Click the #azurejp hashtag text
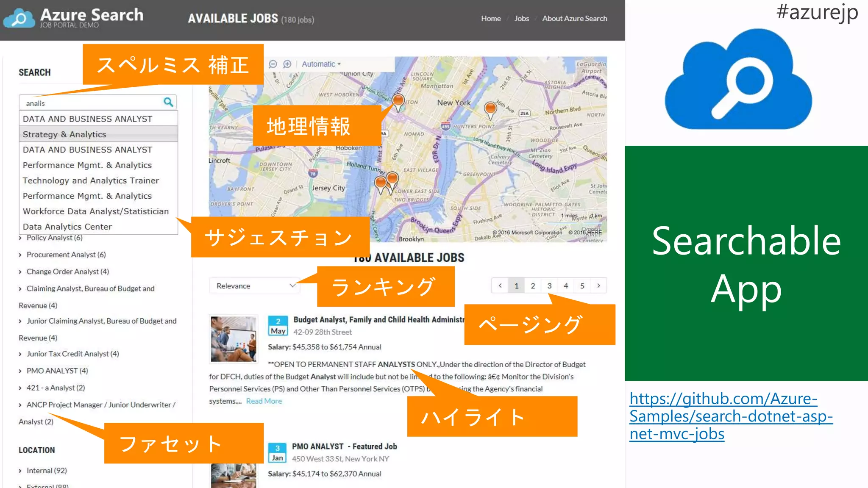 tap(817, 12)
